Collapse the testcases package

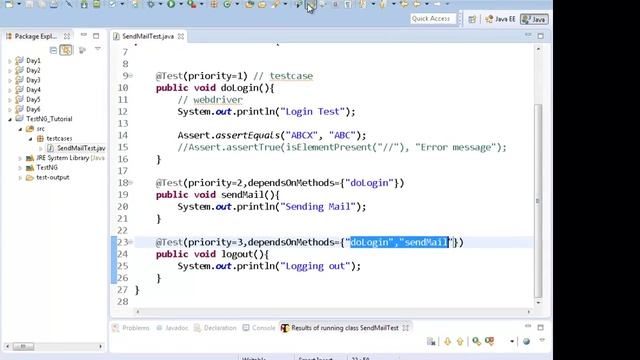tap(31, 139)
